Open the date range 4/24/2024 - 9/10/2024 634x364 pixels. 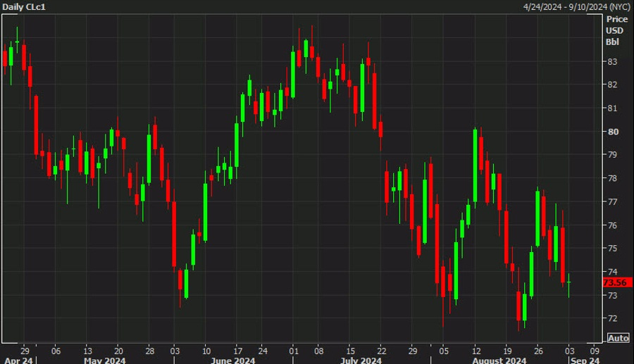[x=576, y=7]
